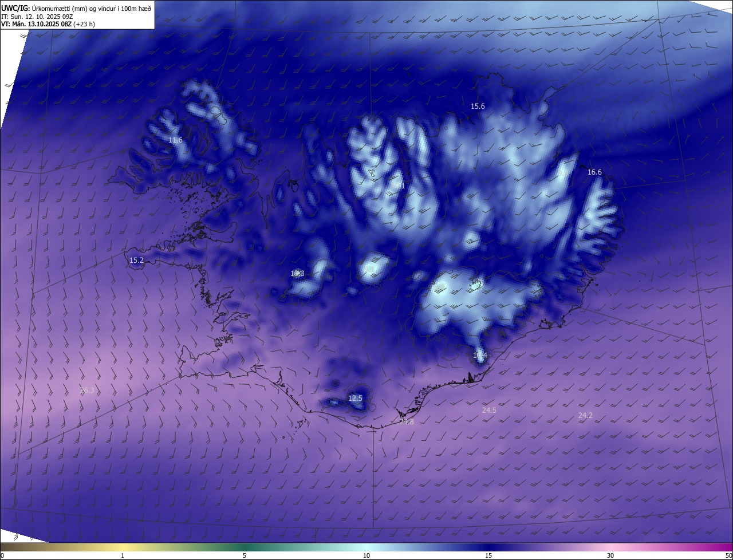This screenshot has height=560, width=733.
Task: Click the map value 12.5
Action: [x=355, y=399]
